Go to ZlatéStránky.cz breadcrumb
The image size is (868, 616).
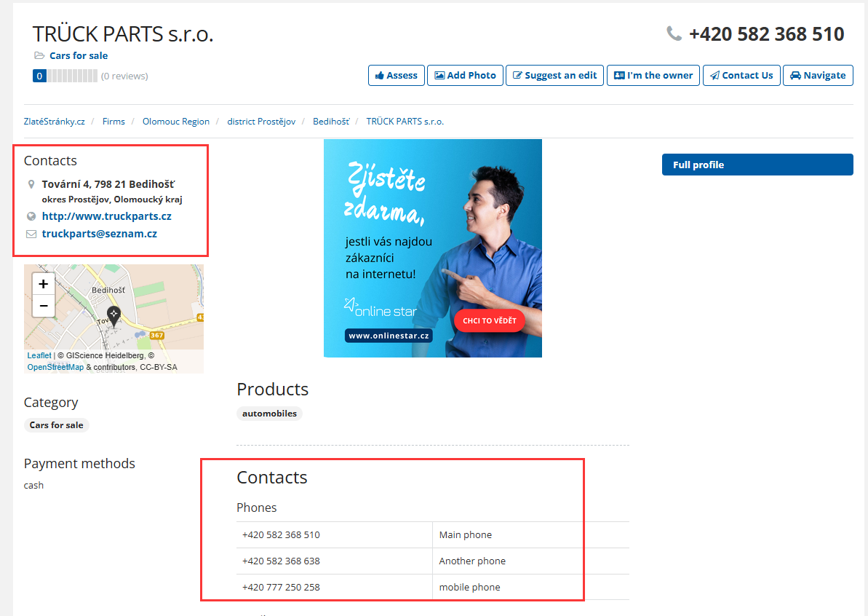(55, 122)
